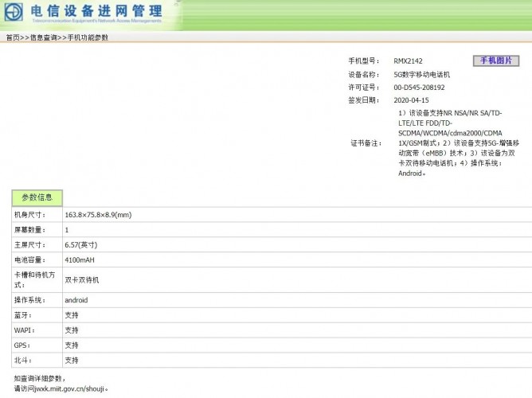This screenshot has height=398, width=532.
Task: Select the model number RMX2142 text
Action: pyautogui.click(x=408, y=61)
